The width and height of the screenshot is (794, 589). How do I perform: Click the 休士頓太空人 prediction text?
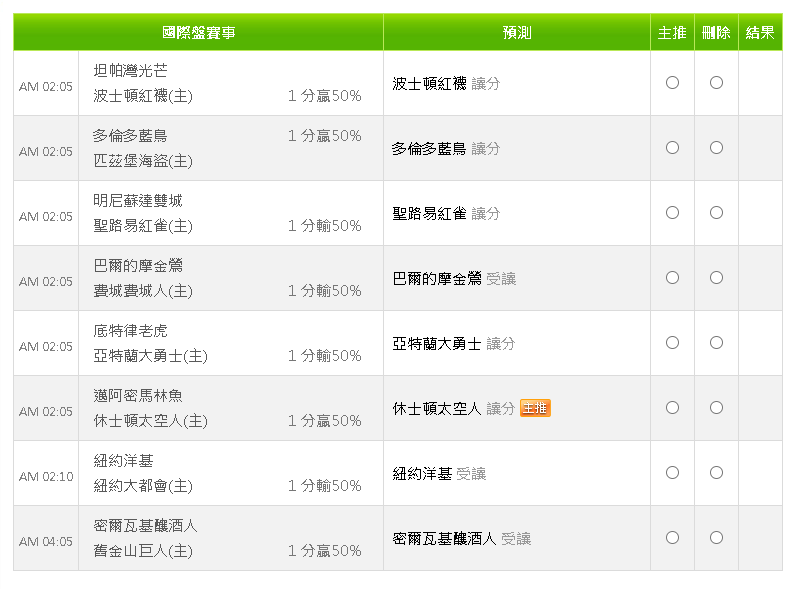coord(436,408)
